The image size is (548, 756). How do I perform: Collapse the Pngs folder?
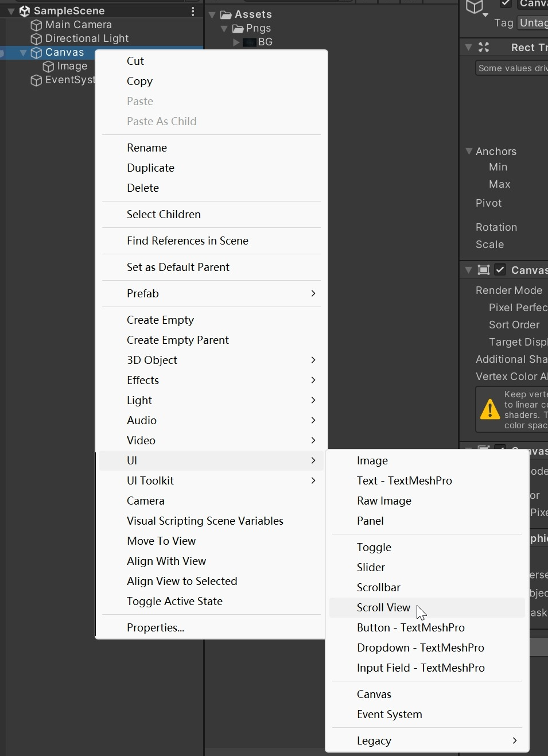(x=225, y=28)
